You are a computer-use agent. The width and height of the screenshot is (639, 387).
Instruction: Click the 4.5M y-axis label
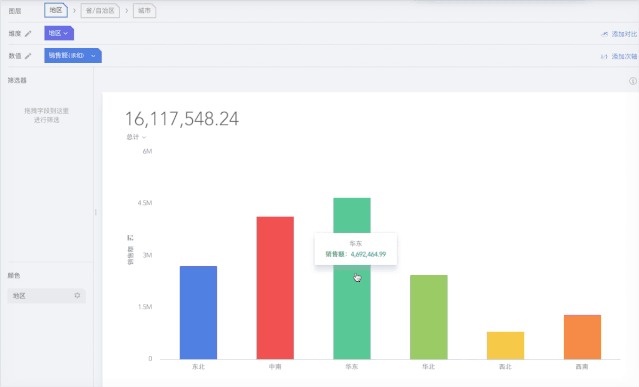coord(145,203)
